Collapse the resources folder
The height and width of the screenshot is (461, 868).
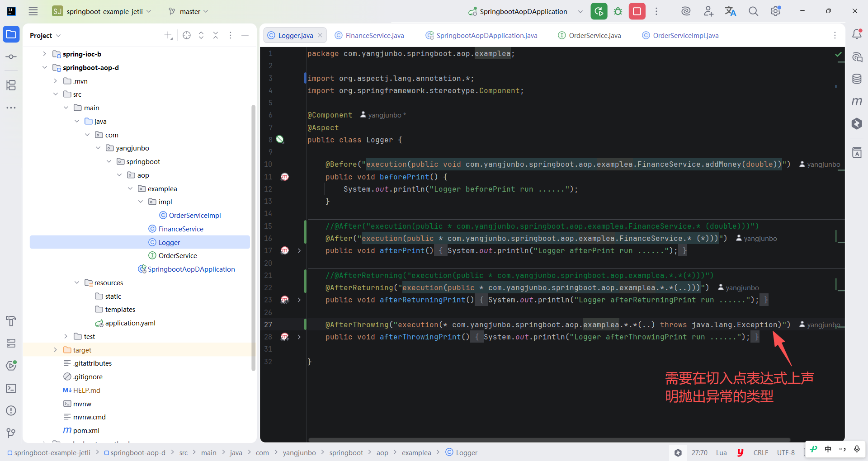click(77, 282)
